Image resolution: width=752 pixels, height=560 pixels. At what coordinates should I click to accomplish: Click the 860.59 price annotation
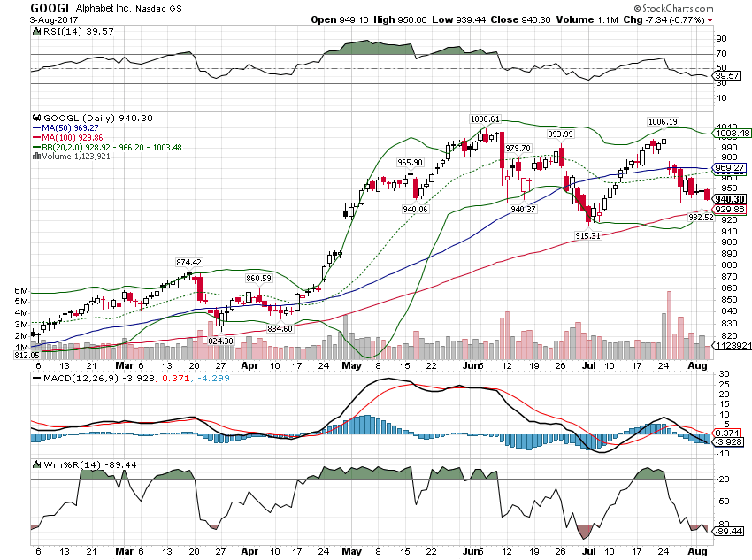click(258, 278)
